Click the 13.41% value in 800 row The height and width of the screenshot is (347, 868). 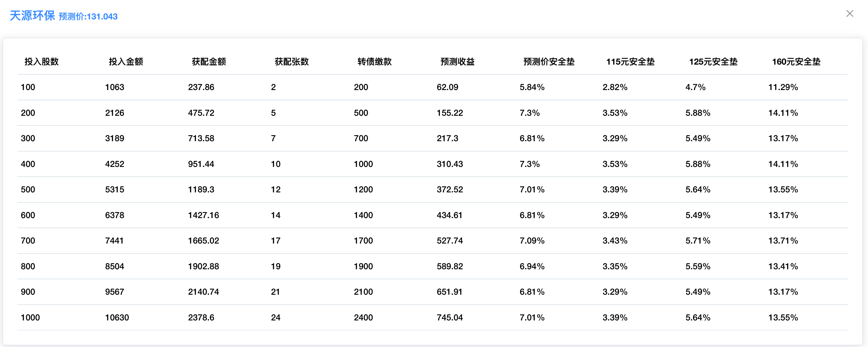click(783, 266)
